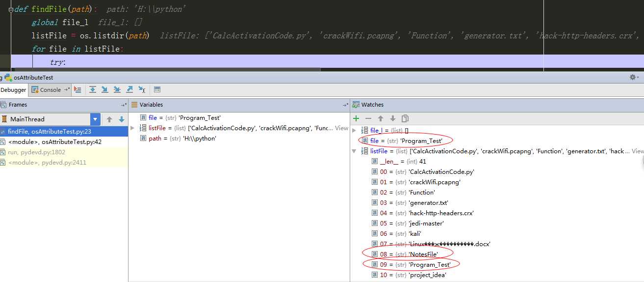This screenshot has width=644, height=282.
Task: Click the Watches panel title icon
Action: [x=356, y=105]
